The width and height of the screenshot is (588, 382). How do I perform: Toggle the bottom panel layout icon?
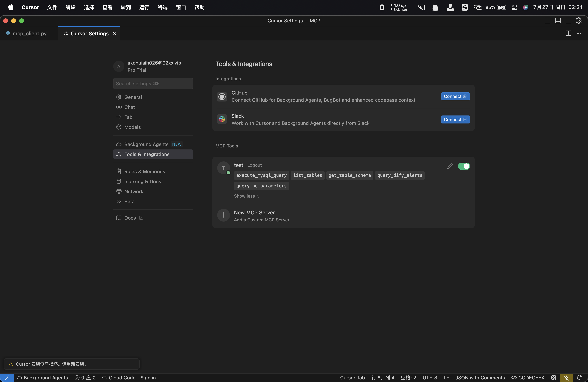pos(558,21)
